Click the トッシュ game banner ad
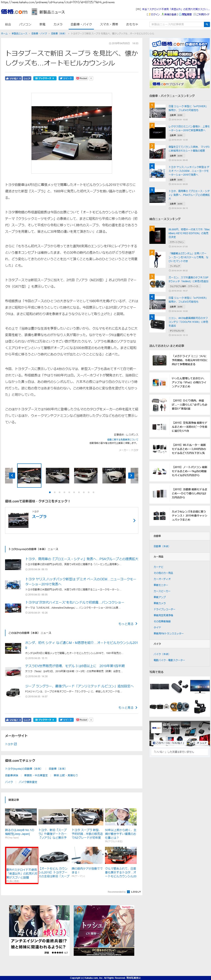Viewport: 211px width, 980px height. pyautogui.click(x=104, y=931)
